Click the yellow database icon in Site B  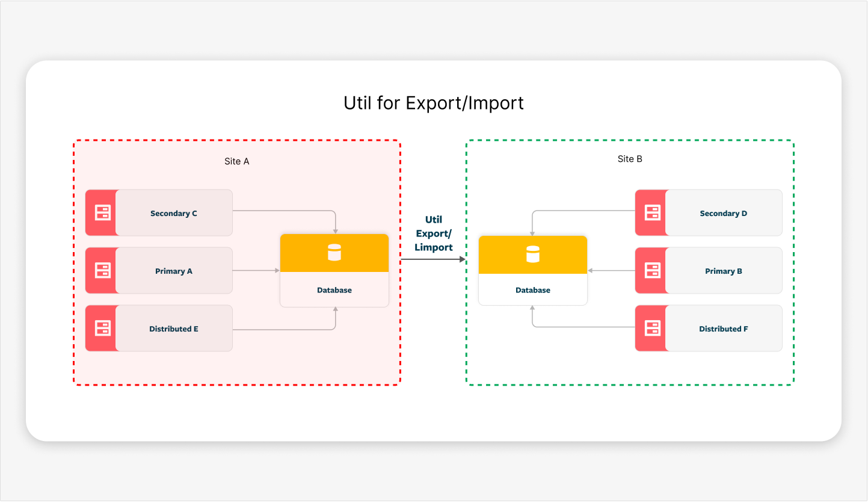532,254
